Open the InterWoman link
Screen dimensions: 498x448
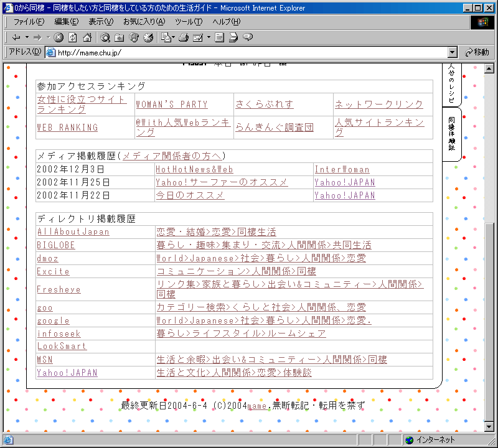click(342, 169)
